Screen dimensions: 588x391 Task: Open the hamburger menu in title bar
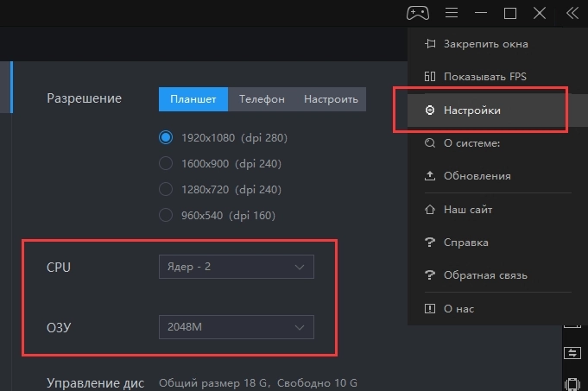coord(451,13)
